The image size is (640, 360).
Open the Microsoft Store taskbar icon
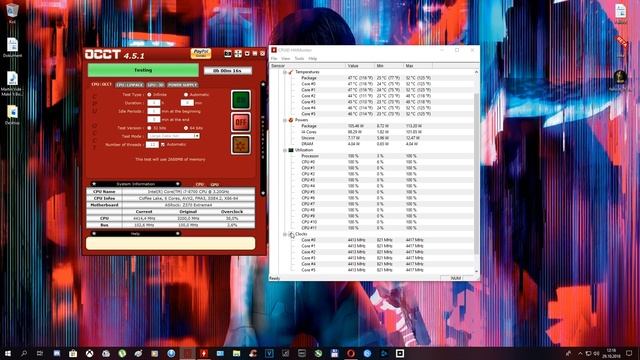point(73,353)
